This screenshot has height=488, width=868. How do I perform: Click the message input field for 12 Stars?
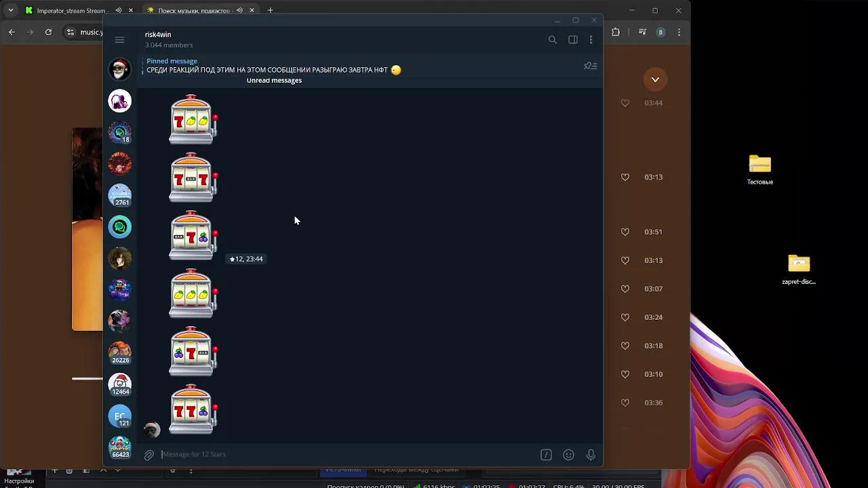coord(346,454)
